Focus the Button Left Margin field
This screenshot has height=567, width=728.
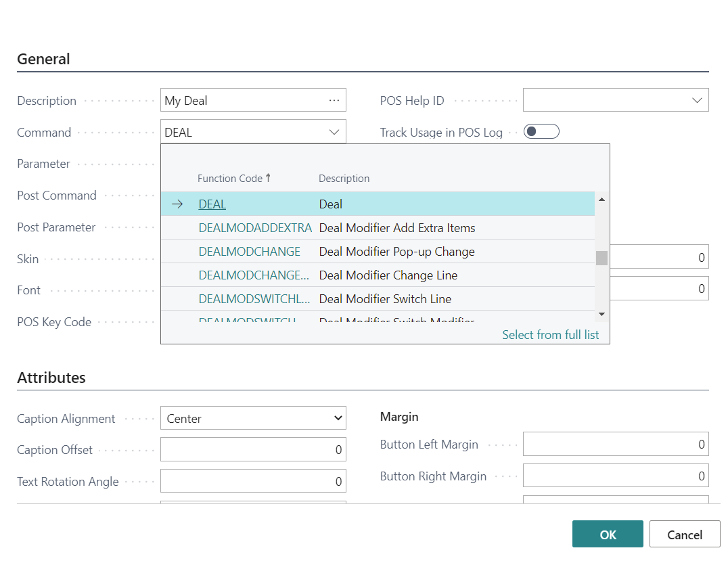coord(615,445)
